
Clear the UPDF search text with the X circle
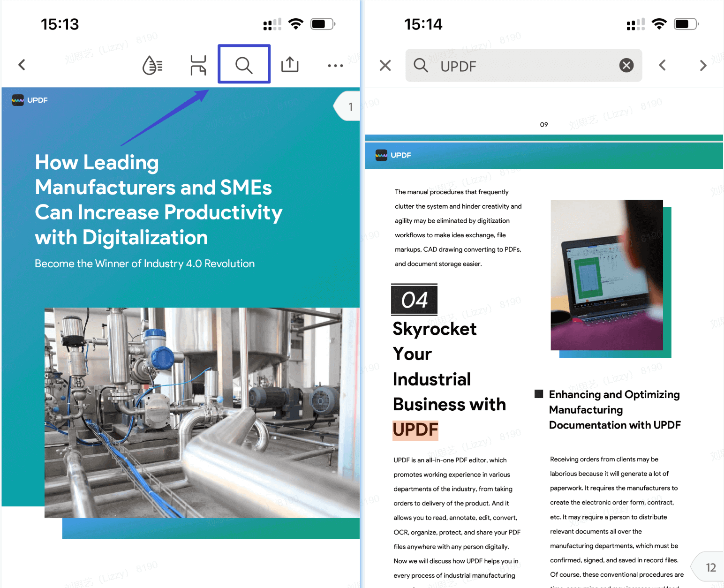point(626,65)
